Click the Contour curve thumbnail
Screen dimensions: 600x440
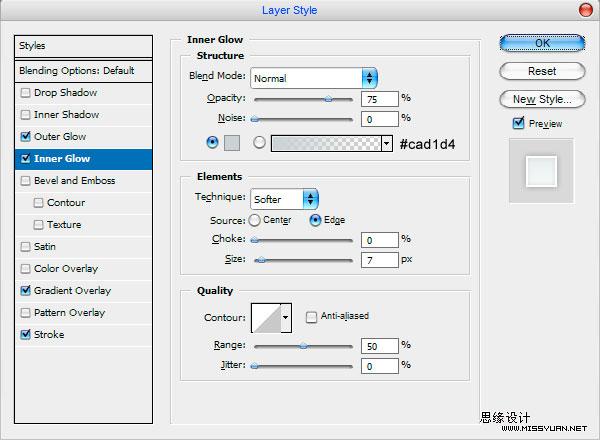click(x=266, y=318)
